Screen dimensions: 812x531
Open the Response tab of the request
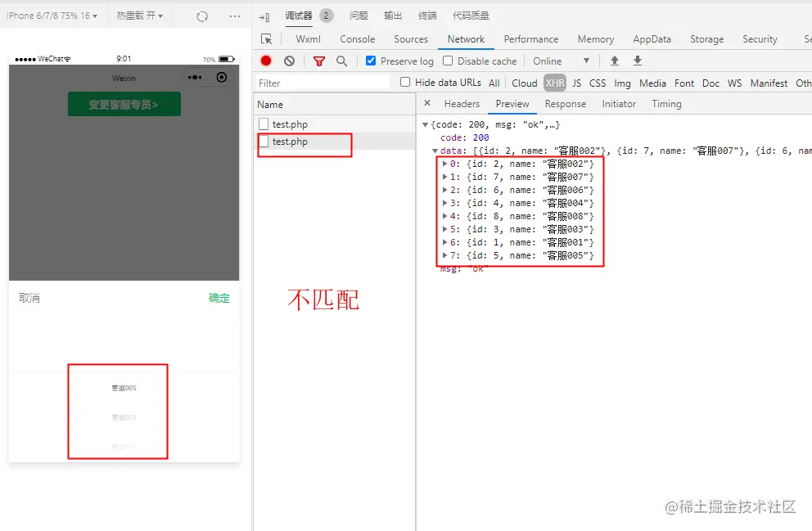[565, 104]
